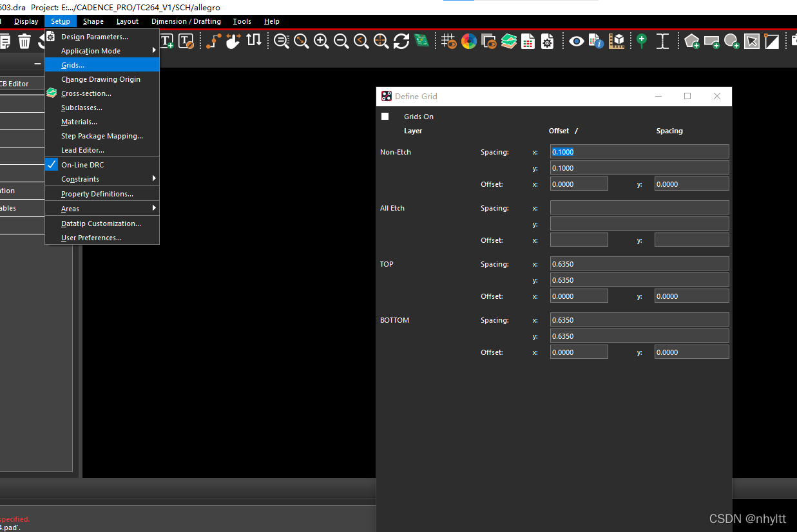Viewport: 797px width, 532px height.
Task: Expand the Areas submenu
Action: (70, 209)
